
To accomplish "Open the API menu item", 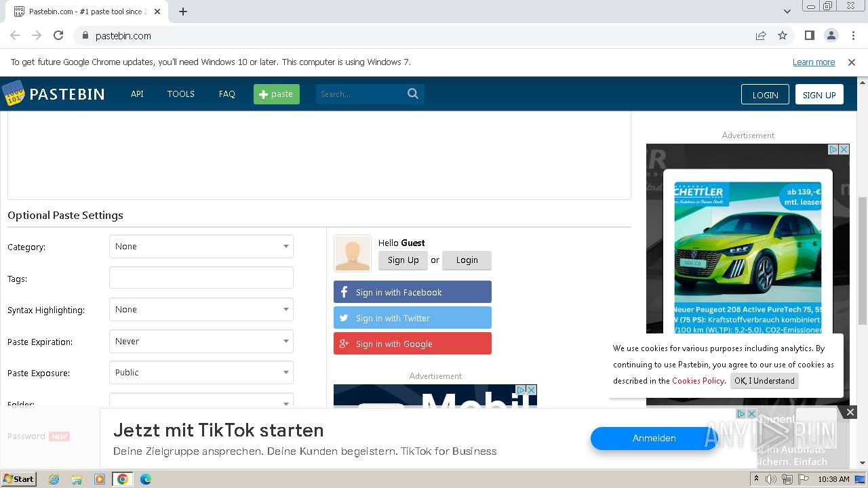I will tap(137, 94).
